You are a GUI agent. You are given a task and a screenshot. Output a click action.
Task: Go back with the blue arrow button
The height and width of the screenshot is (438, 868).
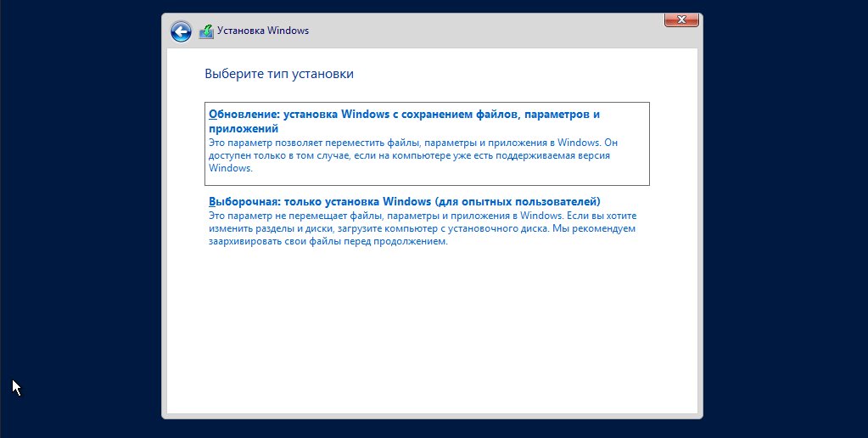pos(181,31)
